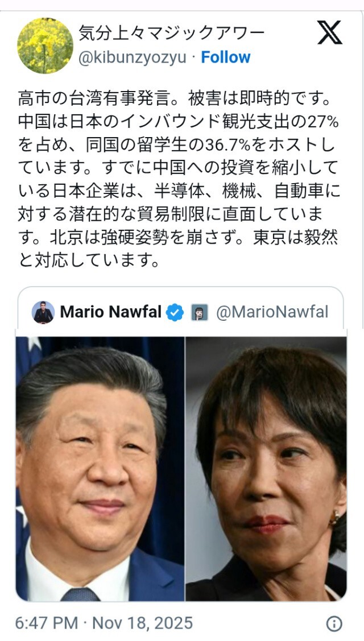Open the left photo of man in blue suit
Viewport: 364px width, 641px height.
(x=100, y=469)
